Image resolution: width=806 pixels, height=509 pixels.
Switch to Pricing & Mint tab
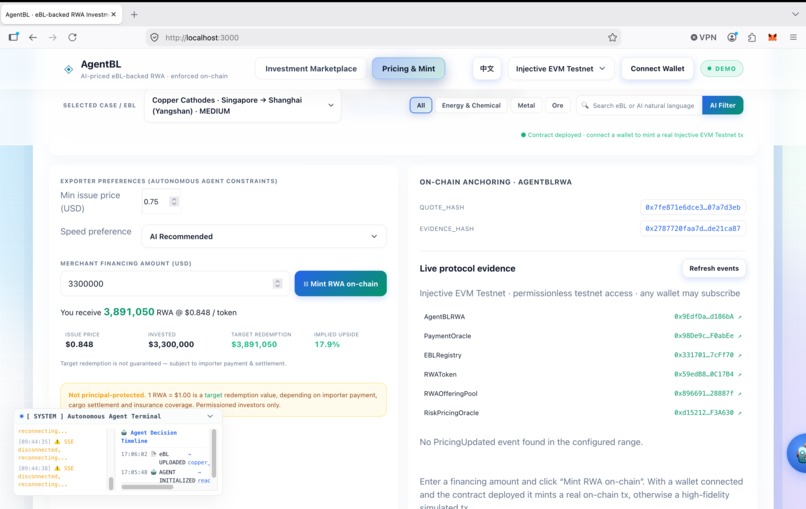408,69
